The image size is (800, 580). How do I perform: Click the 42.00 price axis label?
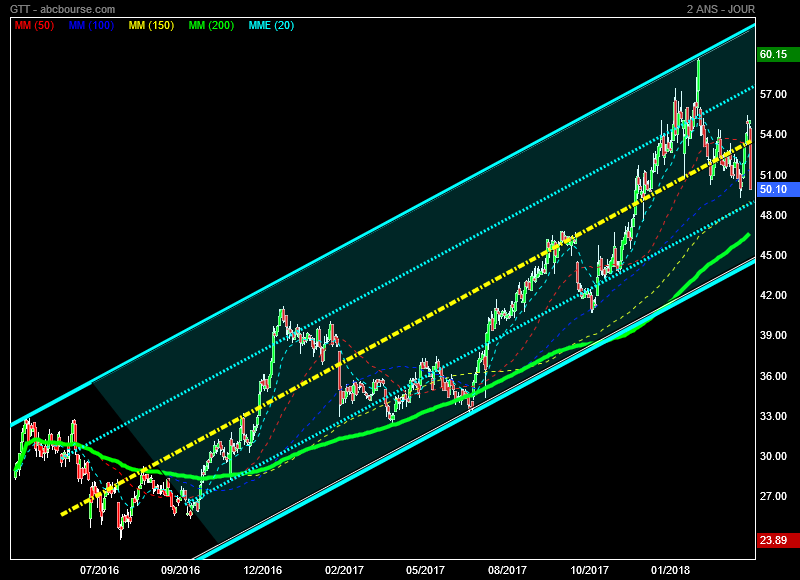click(773, 295)
